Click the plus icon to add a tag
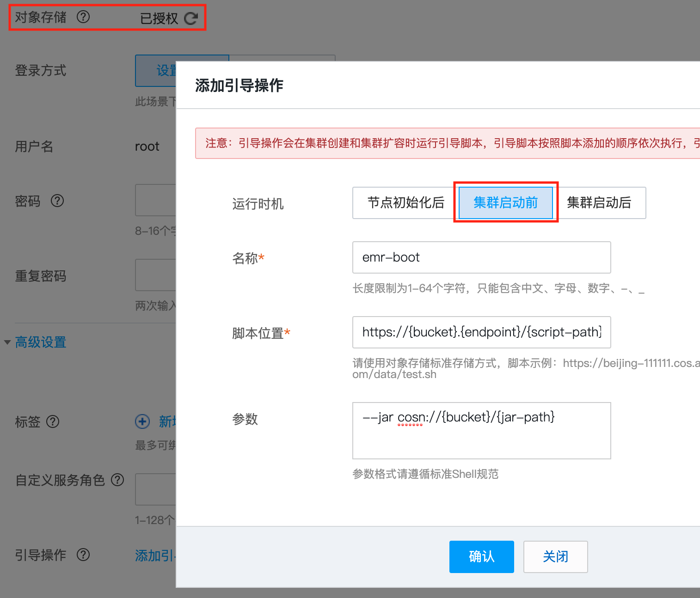The width and height of the screenshot is (700, 598). pyautogui.click(x=142, y=421)
